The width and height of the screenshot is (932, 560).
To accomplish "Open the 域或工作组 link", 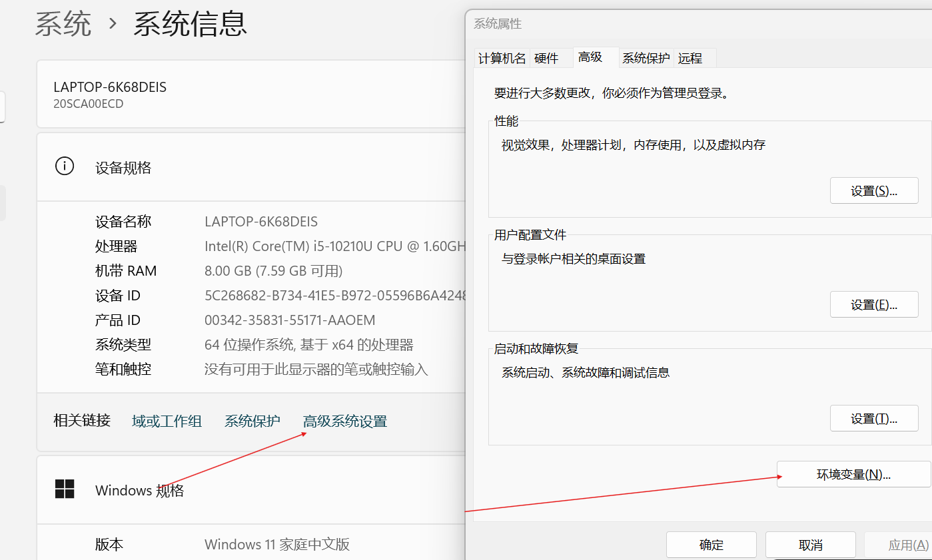I will [167, 421].
